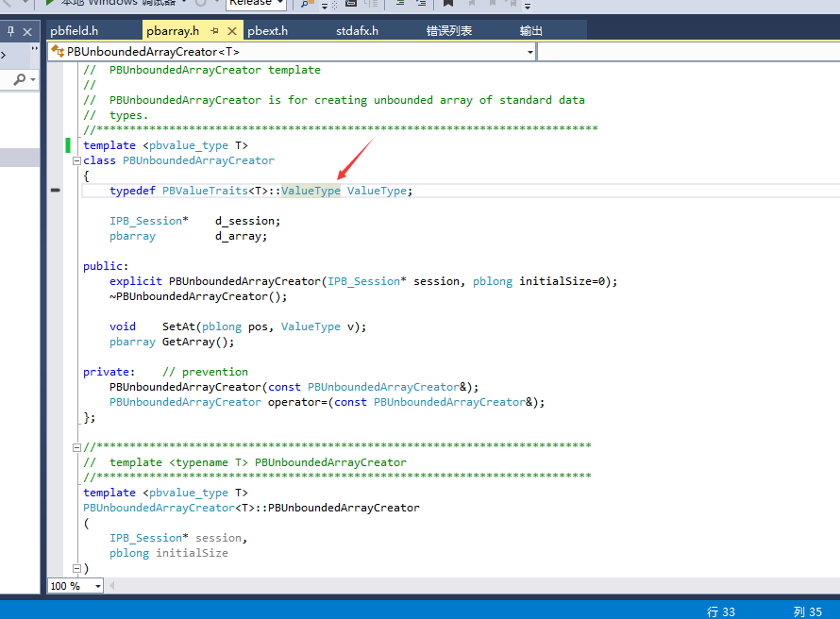The height and width of the screenshot is (619, 840).
Task: Click the GetArray(); method name
Action: click(198, 342)
